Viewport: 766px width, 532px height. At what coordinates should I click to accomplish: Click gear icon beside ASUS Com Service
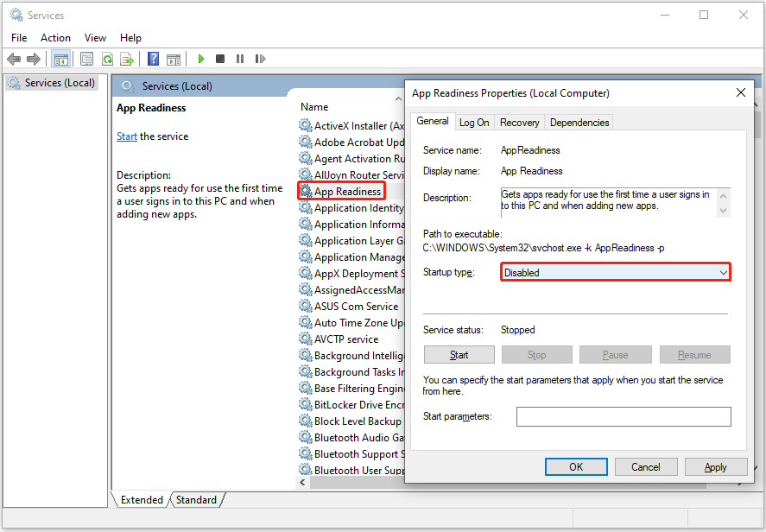306,307
